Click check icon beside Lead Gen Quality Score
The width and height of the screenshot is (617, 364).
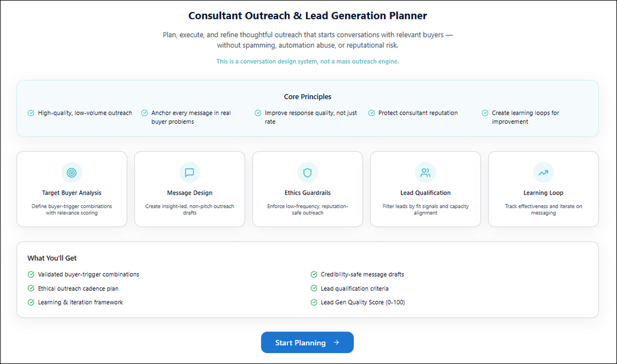coord(314,302)
